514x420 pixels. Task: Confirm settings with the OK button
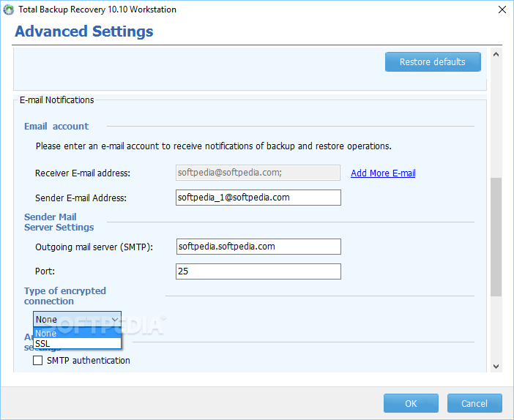tap(411, 403)
